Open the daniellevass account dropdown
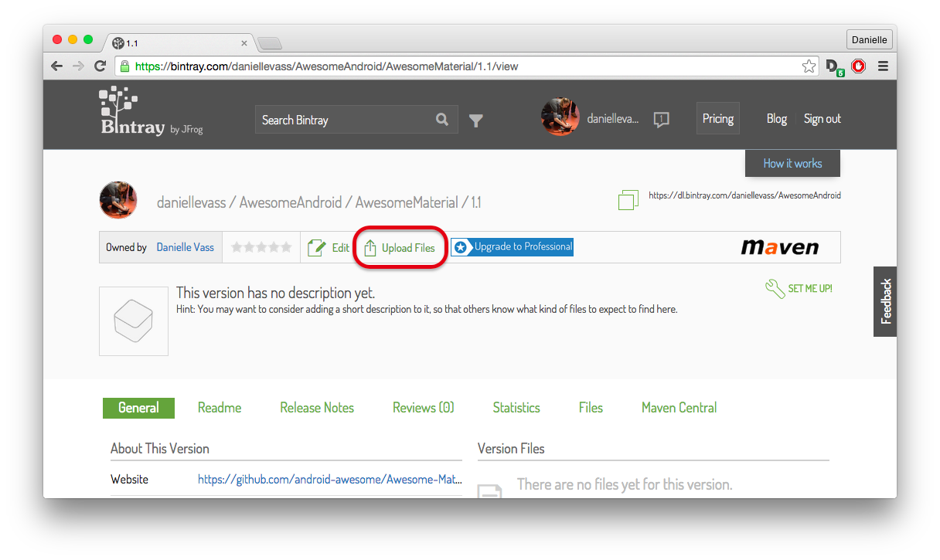This screenshot has width=940, height=560. coord(613,119)
